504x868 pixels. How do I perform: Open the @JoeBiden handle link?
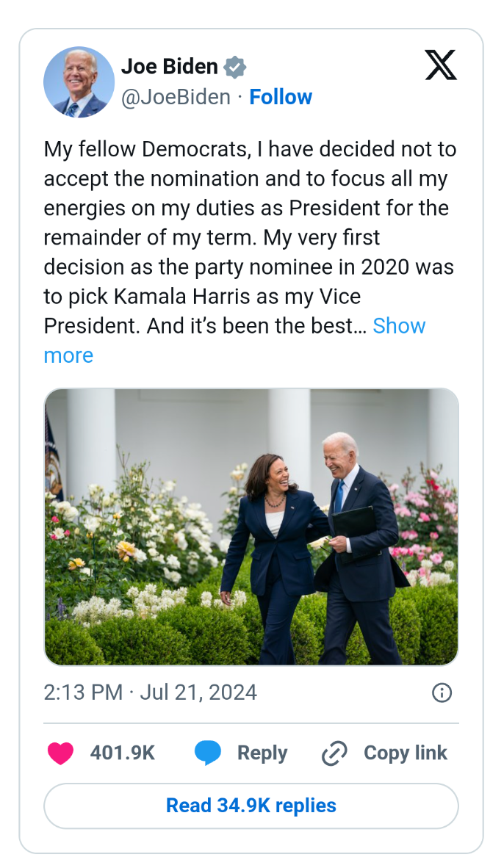click(176, 97)
